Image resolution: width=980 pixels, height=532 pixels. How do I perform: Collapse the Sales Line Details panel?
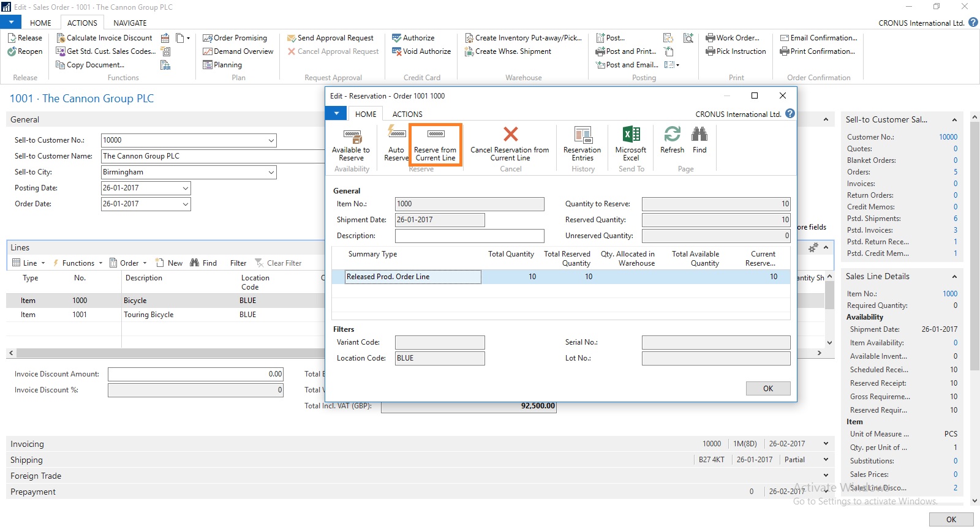click(954, 277)
